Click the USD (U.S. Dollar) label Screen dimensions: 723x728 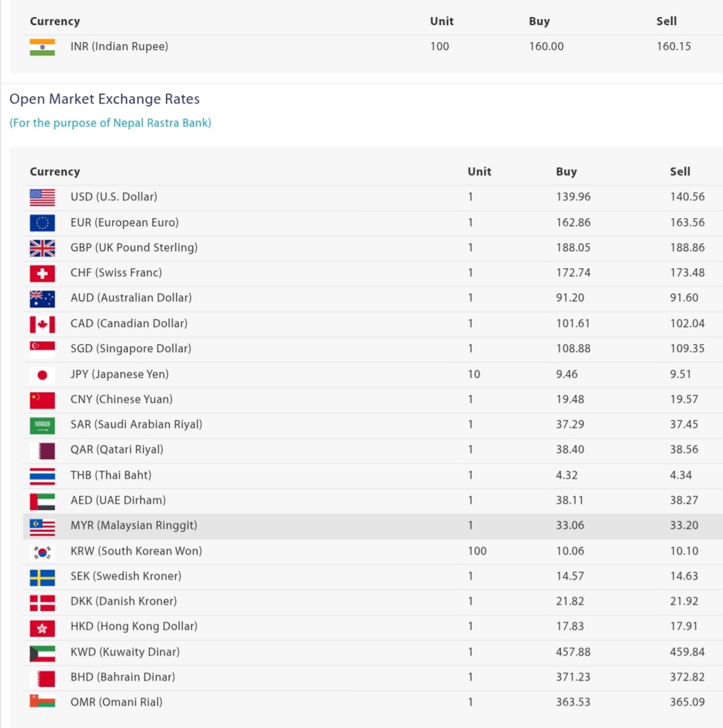(x=114, y=197)
